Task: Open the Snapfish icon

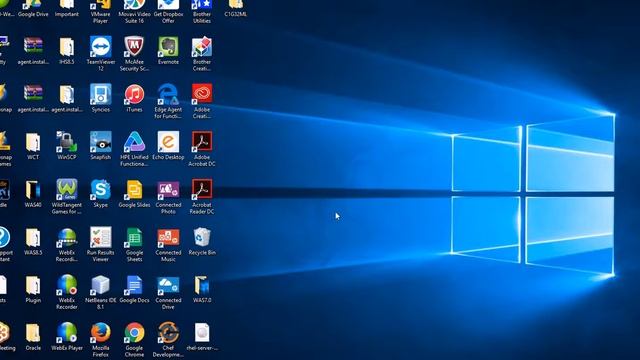Action: tap(100, 142)
